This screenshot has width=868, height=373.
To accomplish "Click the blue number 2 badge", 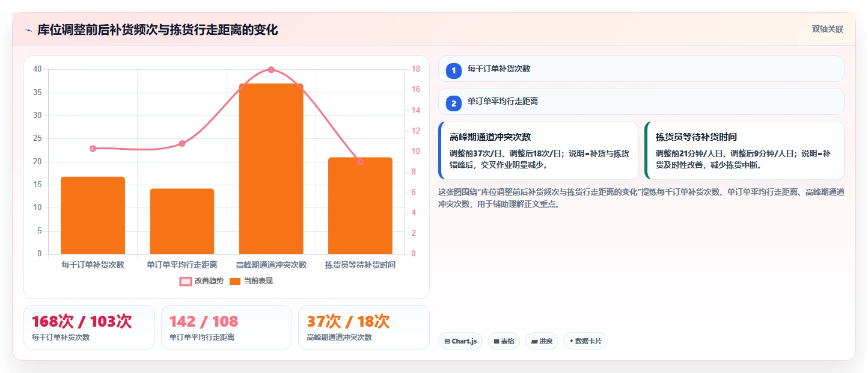I will pos(454,103).
